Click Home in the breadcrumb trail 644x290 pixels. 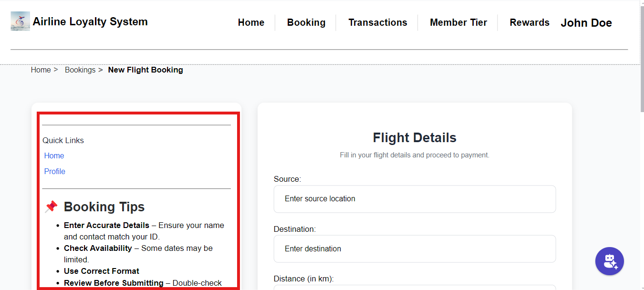(x=41, y=70)
